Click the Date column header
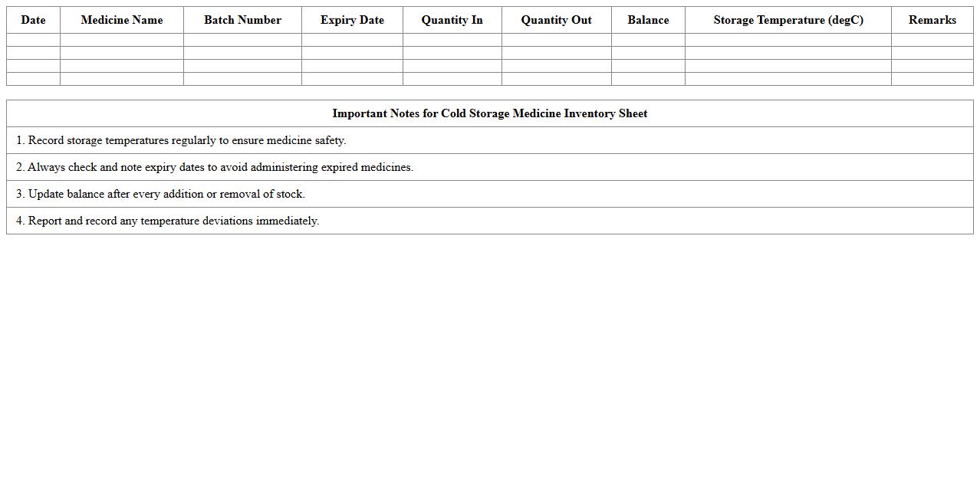The height and width of the screenshot is (498, 980). coord(33,20)
